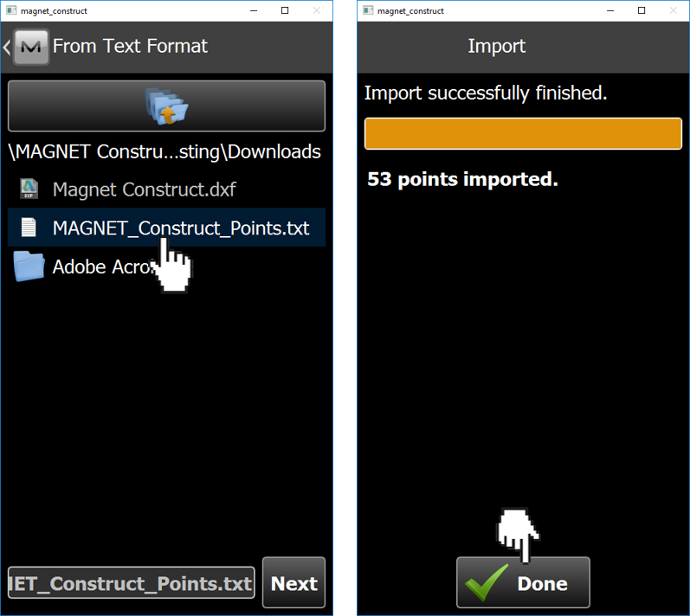Click the Done button
The image size is (690, 616).
(523, 582)
